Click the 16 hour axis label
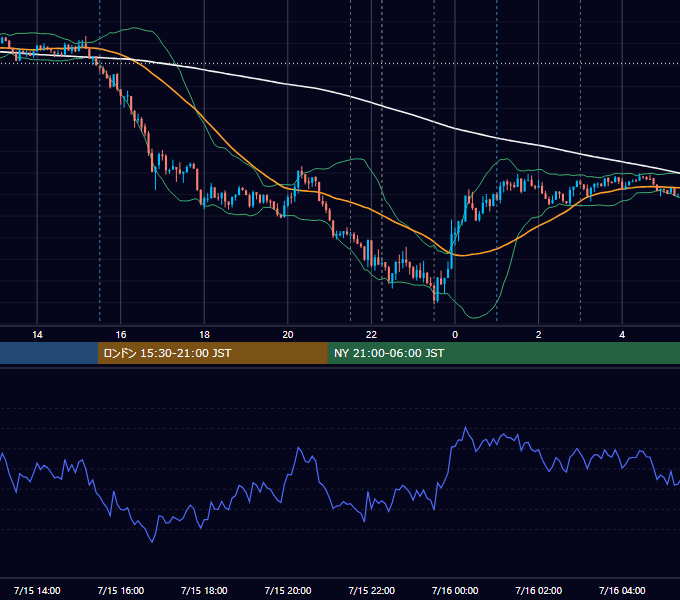This screenshot has height=600, width=680. pyautogui.click(x=121, y=335)
